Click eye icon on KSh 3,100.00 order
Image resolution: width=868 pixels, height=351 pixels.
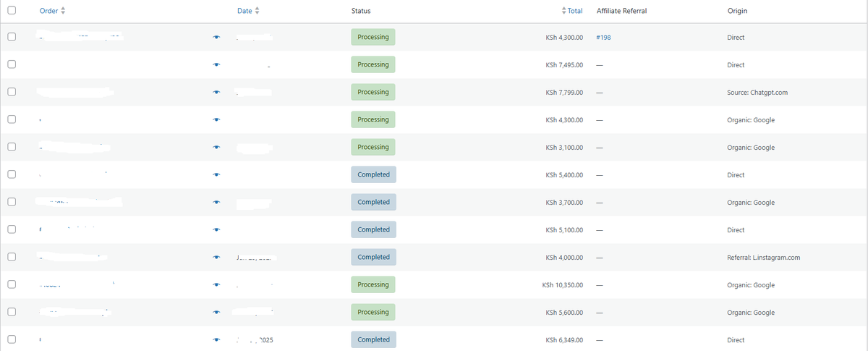[216, 147]
